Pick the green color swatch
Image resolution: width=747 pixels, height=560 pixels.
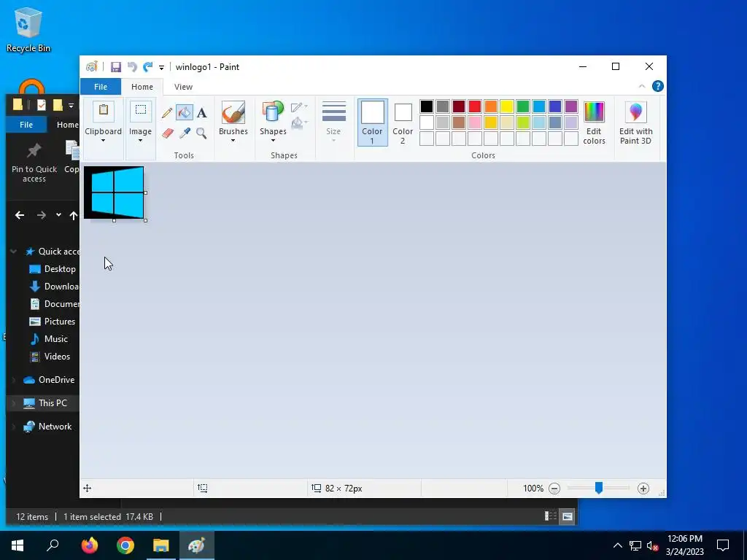click(x=522, y=106)
